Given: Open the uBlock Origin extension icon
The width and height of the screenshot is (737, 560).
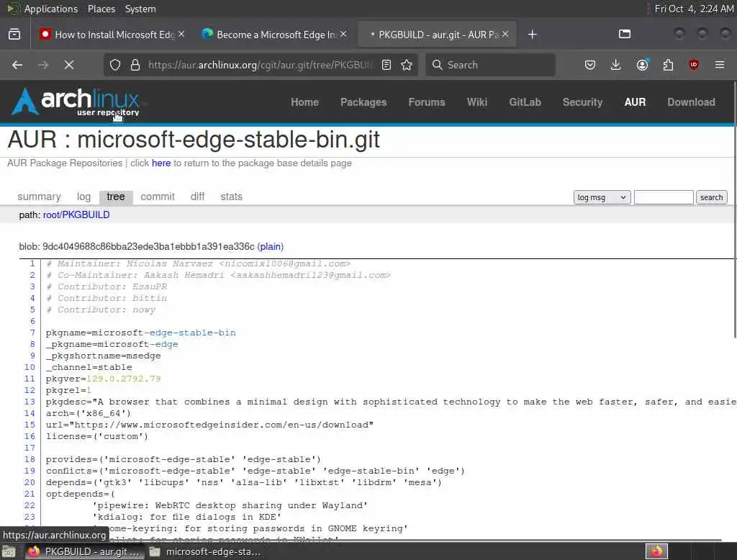Looking at the screenshot, I should pos(694,65).
